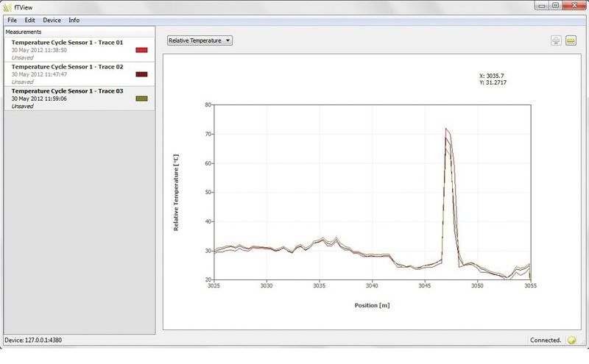Select Trace 03 measurement entry
The height and width of the screenshot is (364, 589).
tap(67, 98)
